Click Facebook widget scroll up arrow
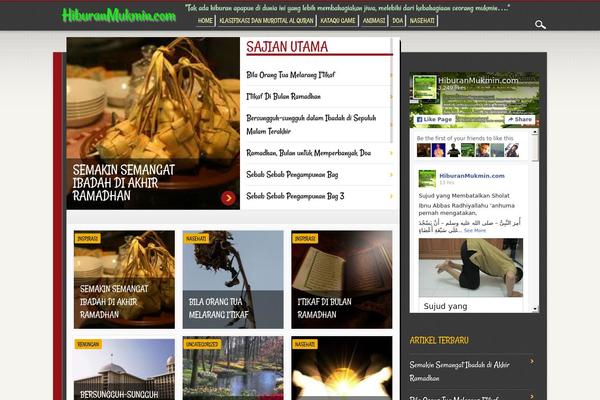 tap(535, 132)
